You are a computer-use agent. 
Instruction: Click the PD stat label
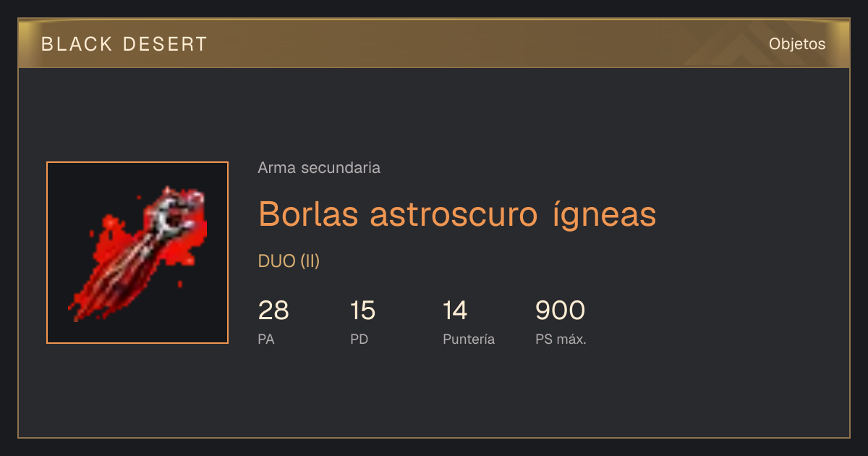click(x=359, y=339)
